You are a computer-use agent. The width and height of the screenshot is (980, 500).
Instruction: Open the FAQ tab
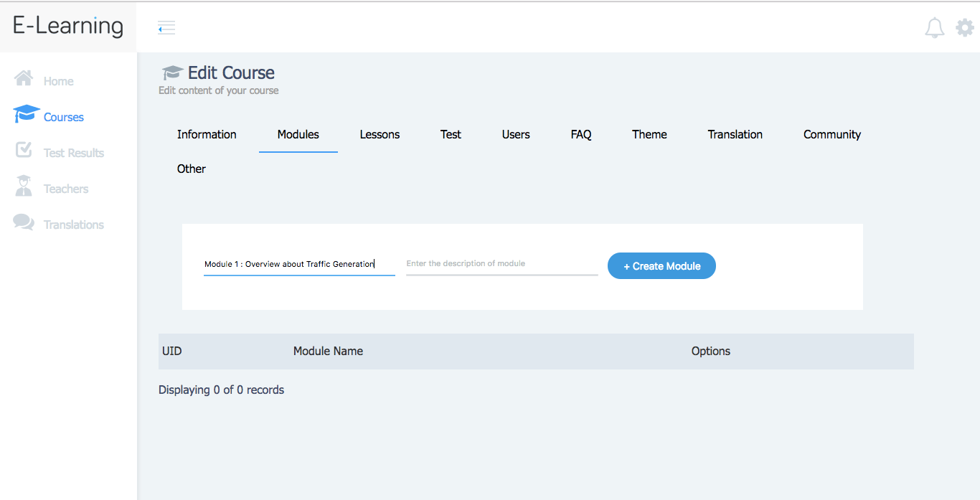click(x=581, y=134)
